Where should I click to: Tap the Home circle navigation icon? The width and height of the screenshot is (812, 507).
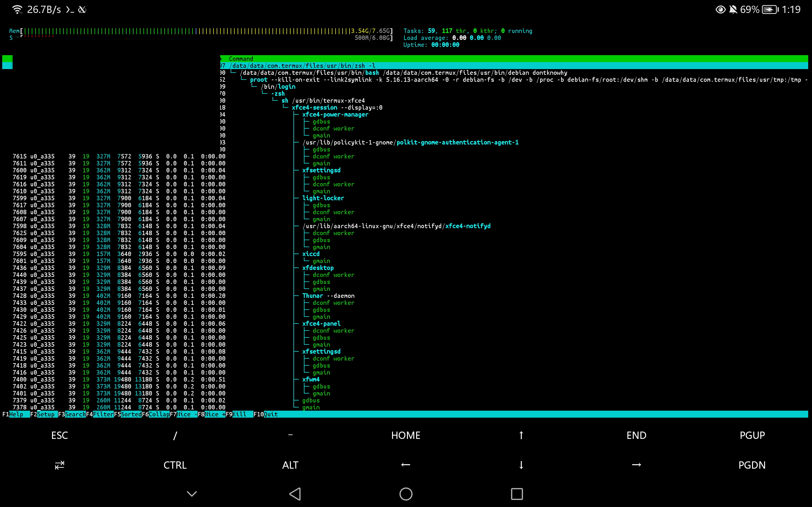(406, 494)
